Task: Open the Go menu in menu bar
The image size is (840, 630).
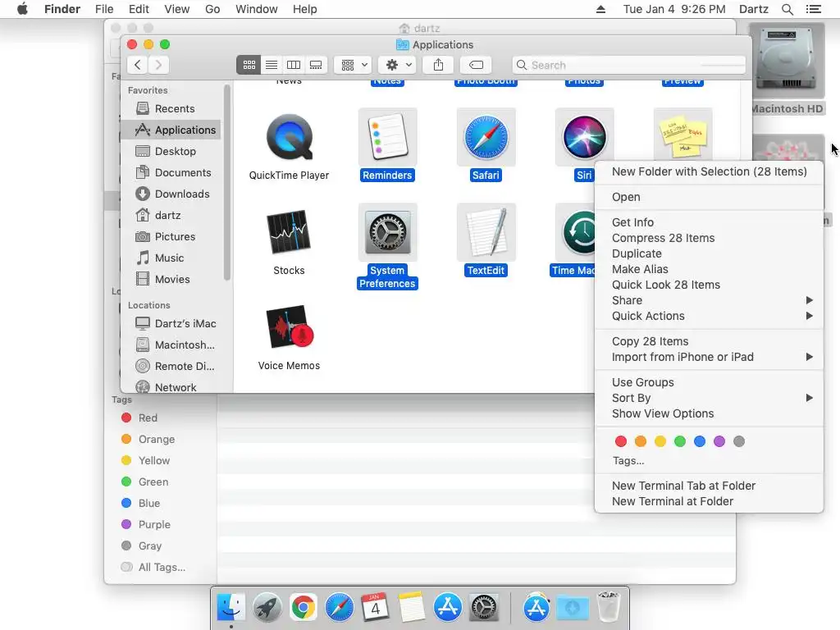Action: pyautogui.click(x=212, y=9)
